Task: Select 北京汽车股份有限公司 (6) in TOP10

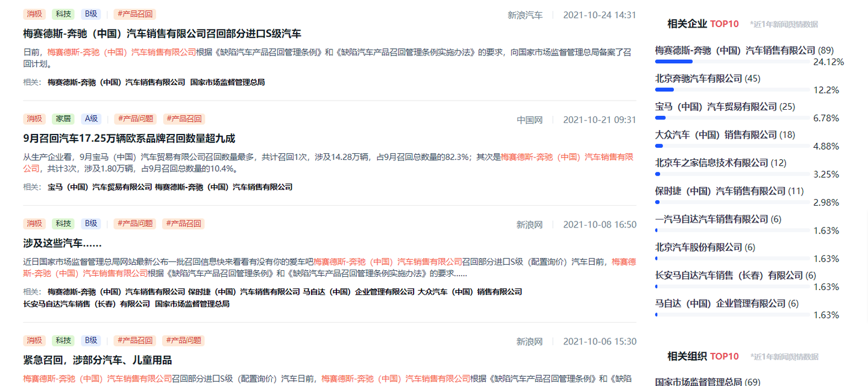Action: [x=705, y=247]
